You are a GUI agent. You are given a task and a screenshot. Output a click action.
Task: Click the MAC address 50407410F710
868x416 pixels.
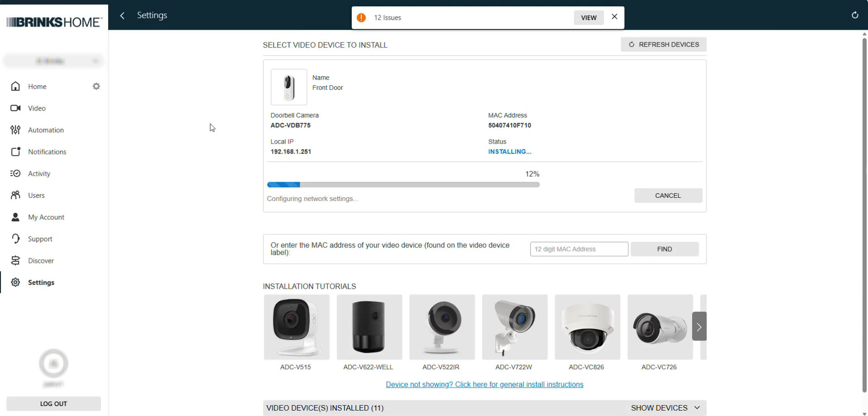509,126
